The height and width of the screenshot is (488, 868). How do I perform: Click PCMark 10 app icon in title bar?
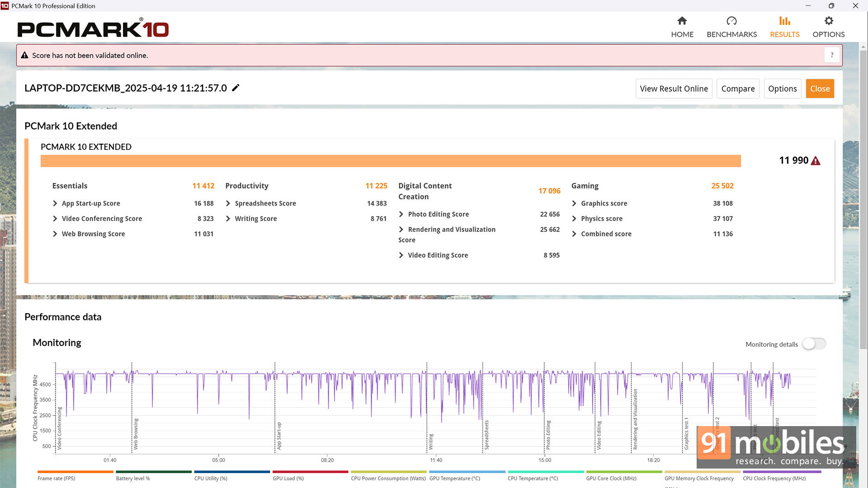click(5, 6)
